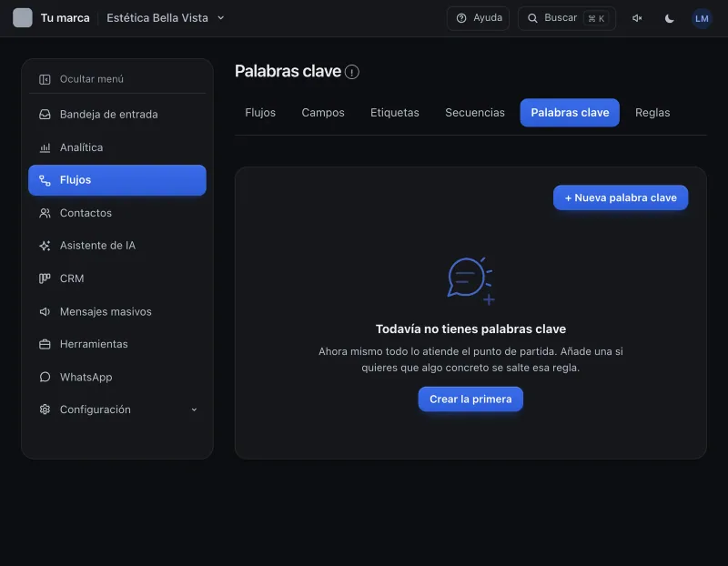Toggle the muted sound speaker icon

[637, 18]
